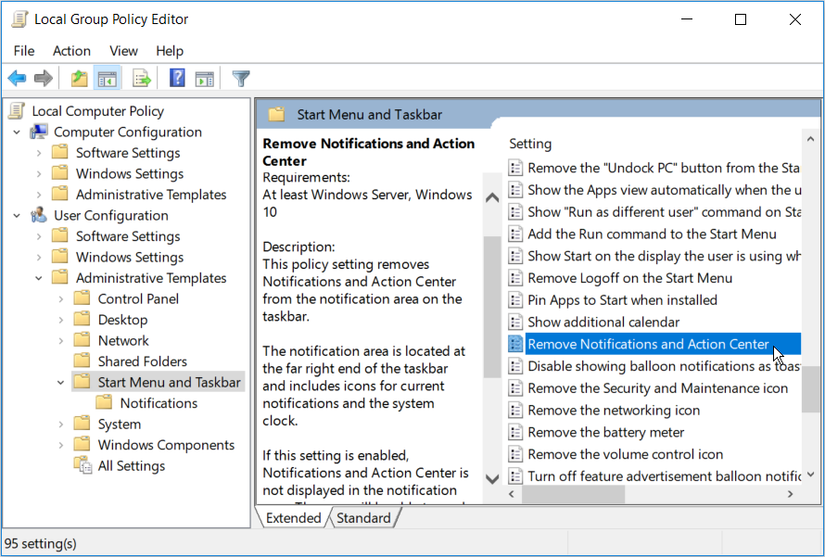Click policy icon beside Show additional calendar

[x=516, y=322]
